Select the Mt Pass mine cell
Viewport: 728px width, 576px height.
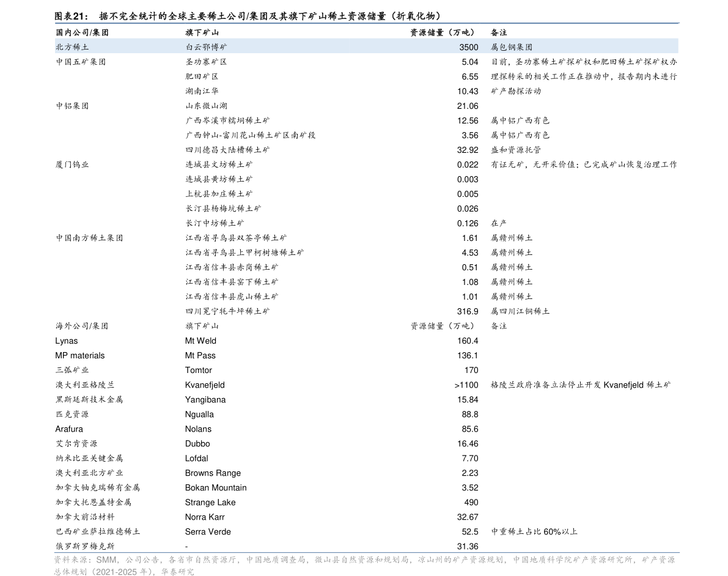pos(200,355)
